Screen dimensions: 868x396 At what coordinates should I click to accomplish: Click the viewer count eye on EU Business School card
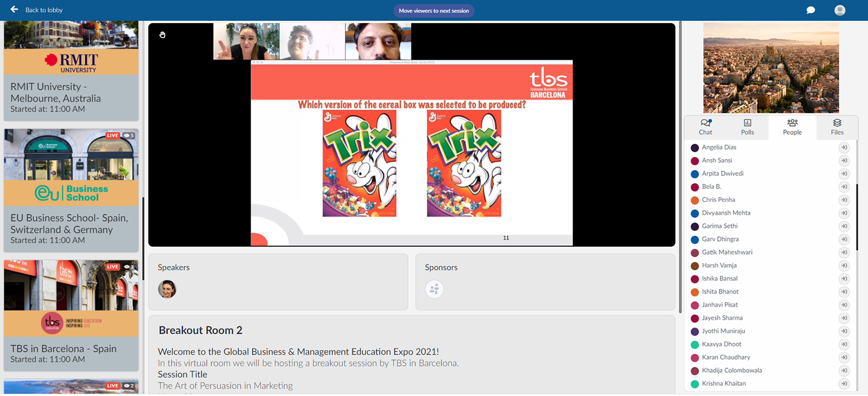pyautogui.click(x=129, y=136)
